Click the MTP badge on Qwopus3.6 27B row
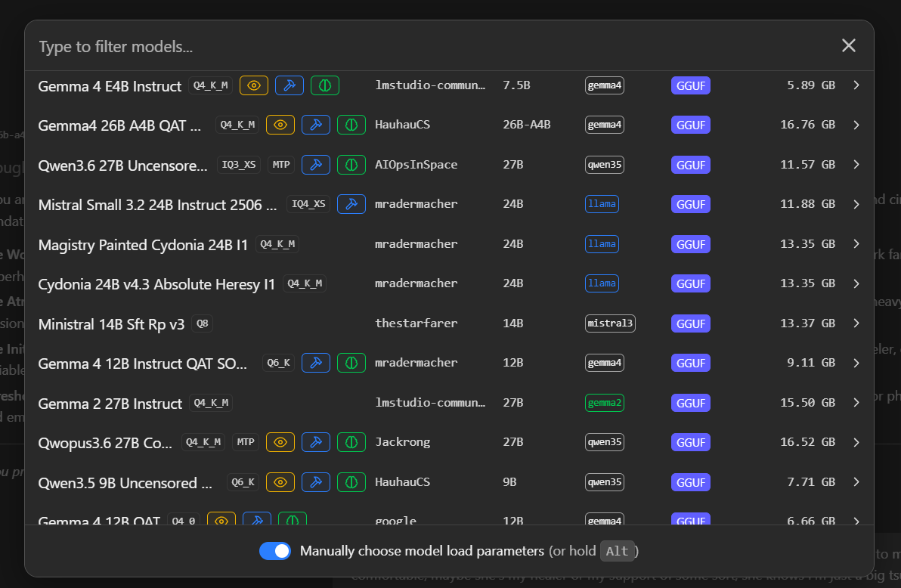 246,442
